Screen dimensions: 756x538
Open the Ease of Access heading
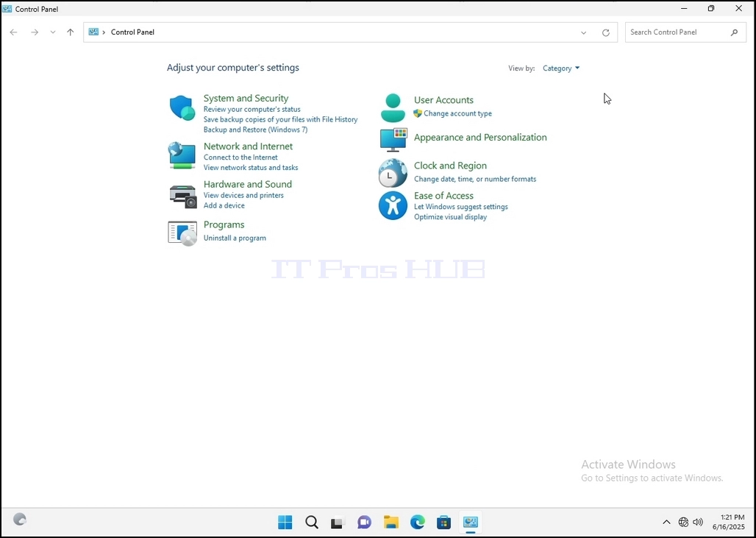(443, 196)
